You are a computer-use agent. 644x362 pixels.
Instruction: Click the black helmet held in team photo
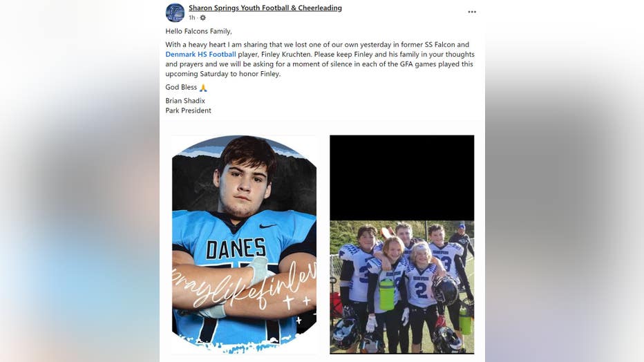click(x=445, y=290)
